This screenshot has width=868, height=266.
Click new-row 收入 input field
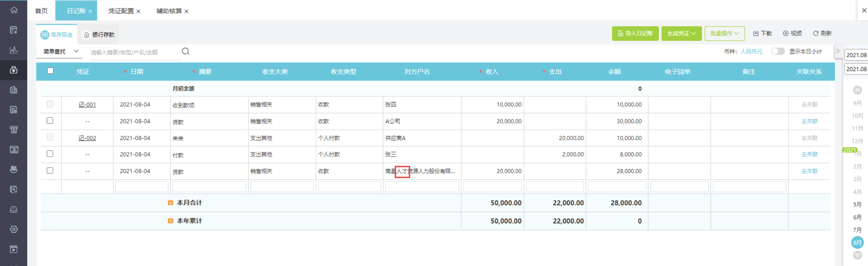(x=492, y=187)
